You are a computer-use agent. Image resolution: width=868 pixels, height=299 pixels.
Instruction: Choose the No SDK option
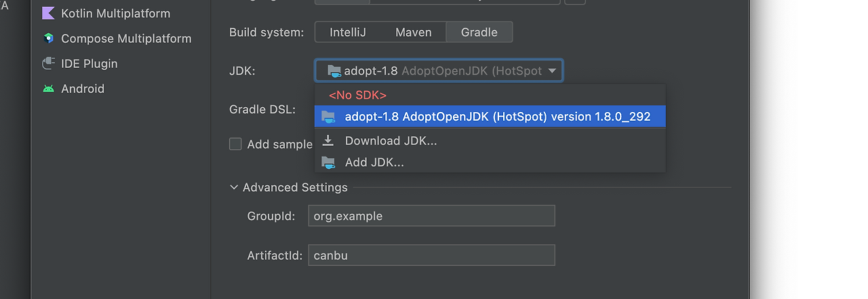point(490,95)
